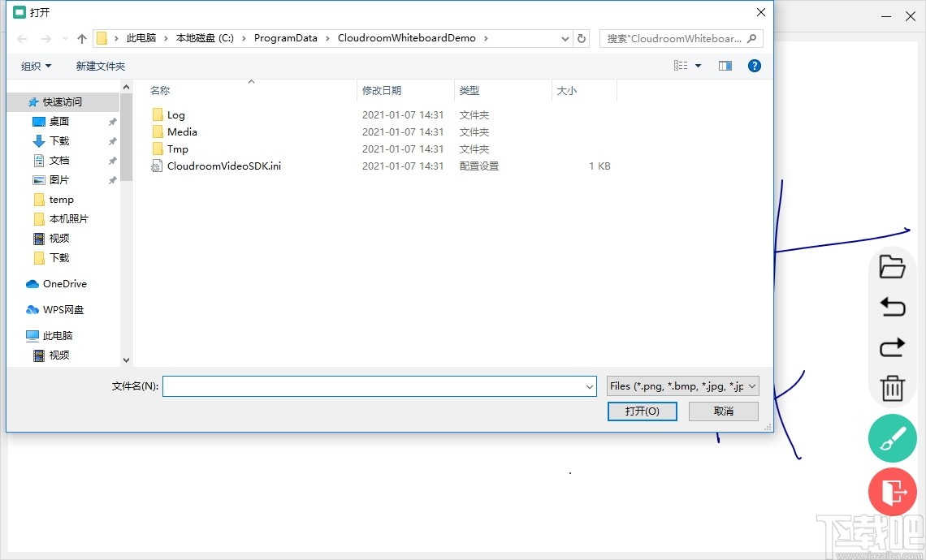The height and width of the screenshot is (560, 926).
Task: Select 快速访问 in navigation pane
Action: (62, 102)
